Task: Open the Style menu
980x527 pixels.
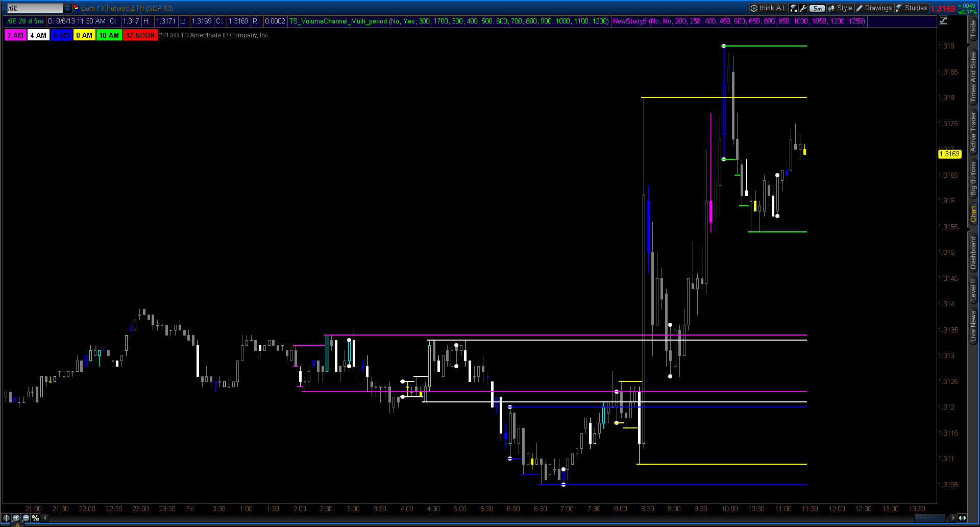Action: point(840,8)
